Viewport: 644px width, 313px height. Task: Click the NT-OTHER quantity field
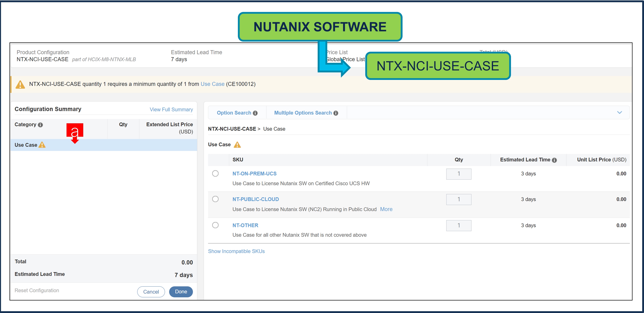tap(459, 225)
